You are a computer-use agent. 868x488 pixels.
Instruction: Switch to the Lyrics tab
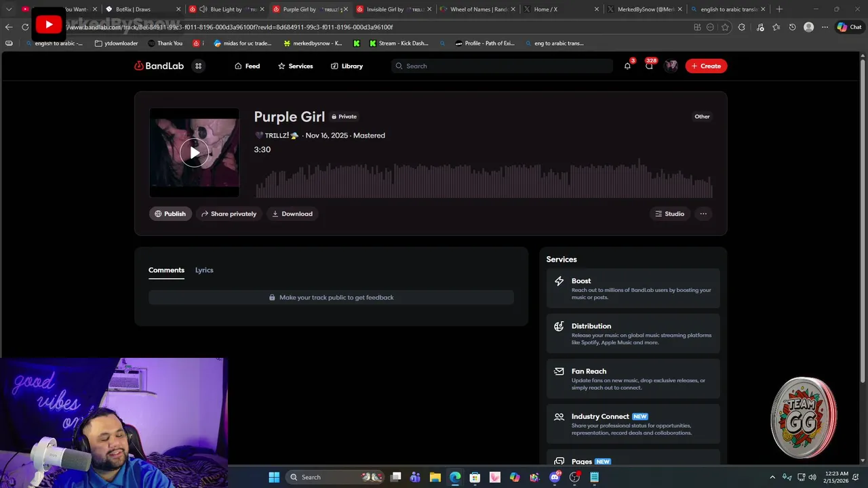(x=204, y=270)
